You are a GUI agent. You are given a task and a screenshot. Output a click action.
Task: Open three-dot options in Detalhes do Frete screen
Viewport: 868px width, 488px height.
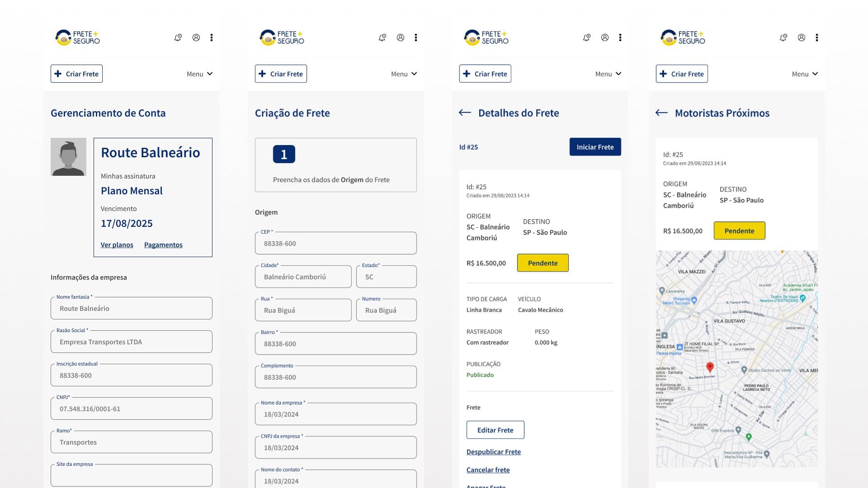(x=620, y=38)
